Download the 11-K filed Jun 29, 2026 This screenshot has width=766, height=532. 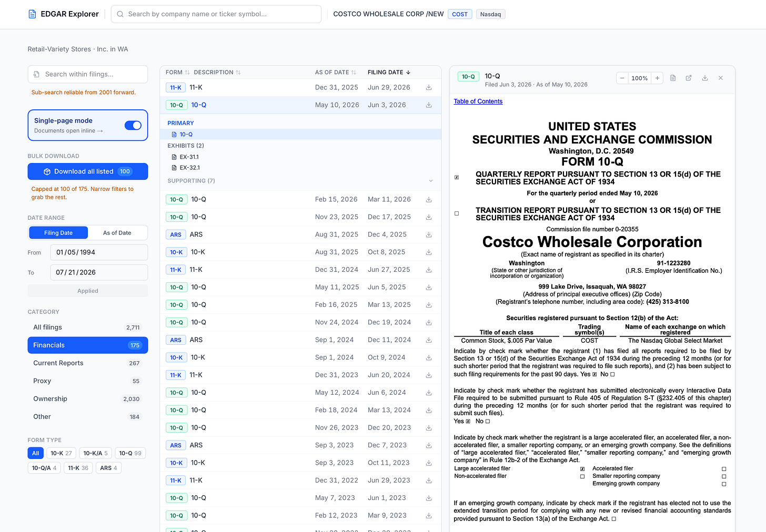pyautogui.click(x=429, y=88)
